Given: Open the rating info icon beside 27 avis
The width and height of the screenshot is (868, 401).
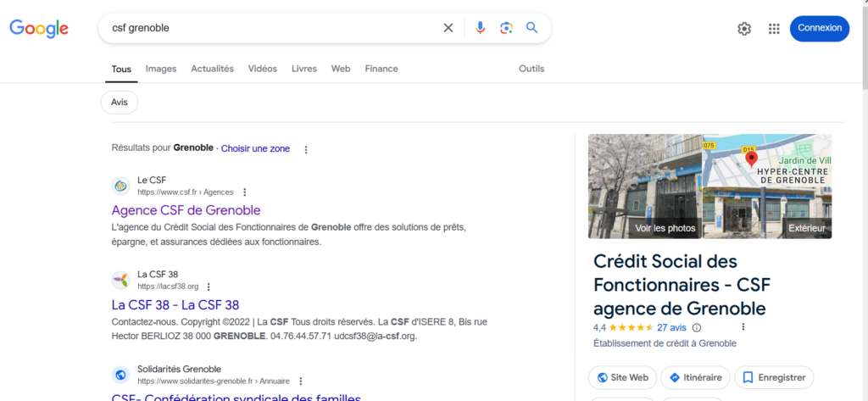Looking at the screenshot, I should pos(697,327).
